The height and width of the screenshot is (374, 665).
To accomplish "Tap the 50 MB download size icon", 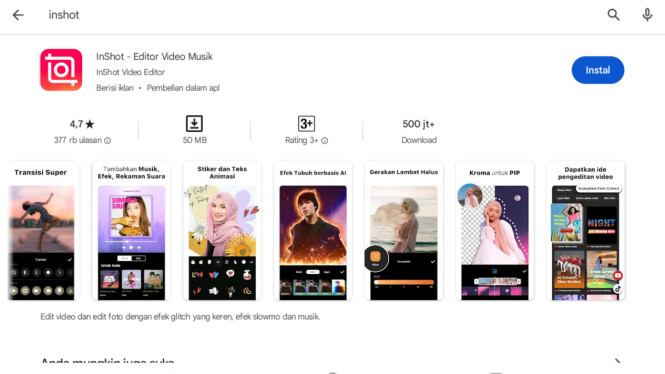I will 194,124.
